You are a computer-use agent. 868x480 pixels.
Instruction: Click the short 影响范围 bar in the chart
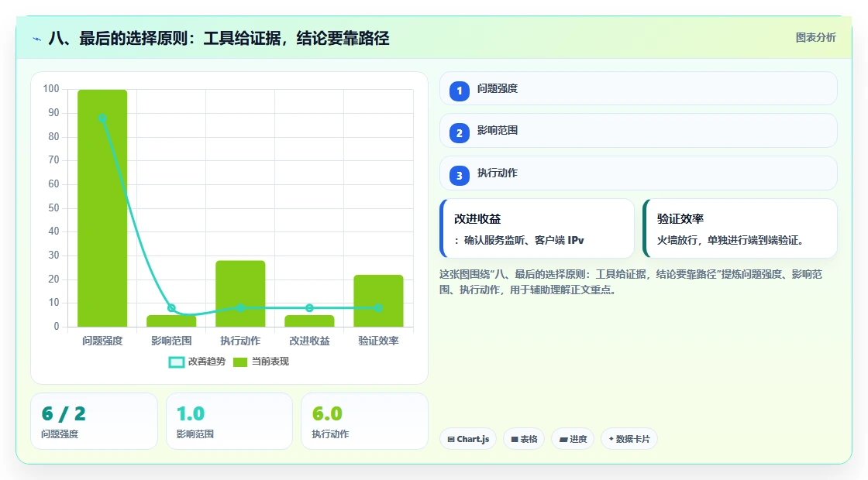click(x=171, y=321)
